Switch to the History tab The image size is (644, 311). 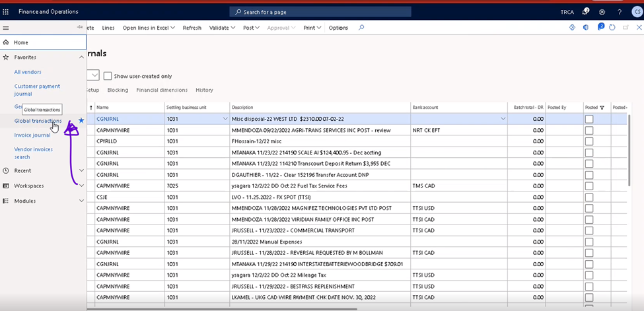[204, 90]
